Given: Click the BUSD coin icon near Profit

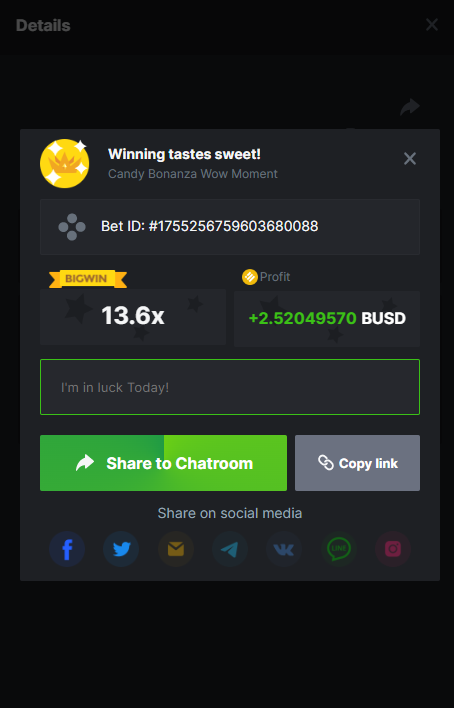Looking at the screenshot, I should click(x=250, y=277).
